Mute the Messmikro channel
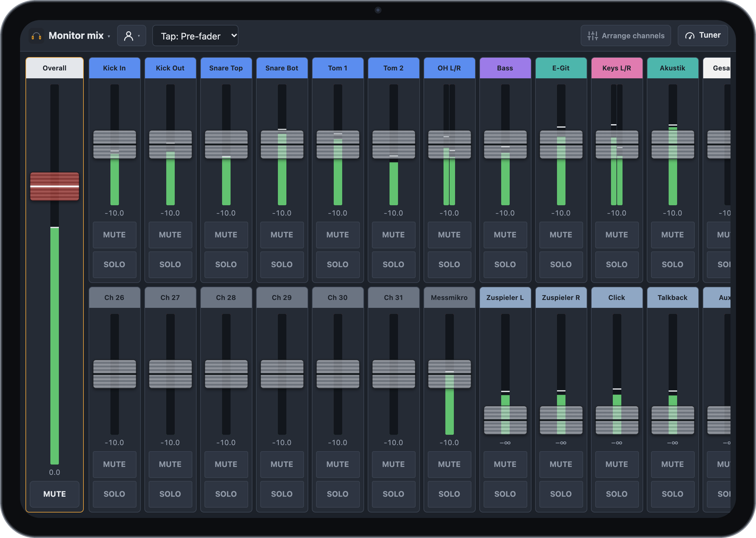This screenshot has height=538, width=756. coord(449,465)
